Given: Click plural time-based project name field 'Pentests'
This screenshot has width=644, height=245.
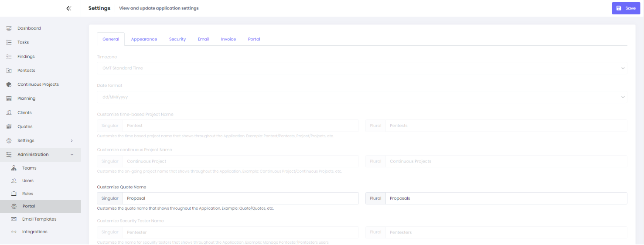Looking at the screenshot, I should (506, 126).
